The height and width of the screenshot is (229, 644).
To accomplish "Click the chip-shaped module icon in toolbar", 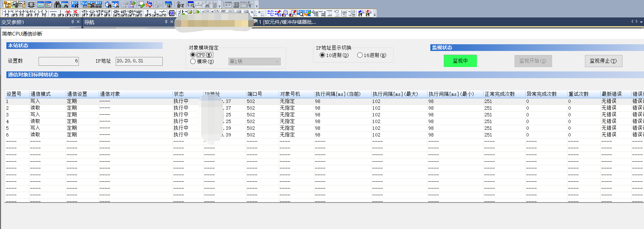I will click(x=31, y=4).
